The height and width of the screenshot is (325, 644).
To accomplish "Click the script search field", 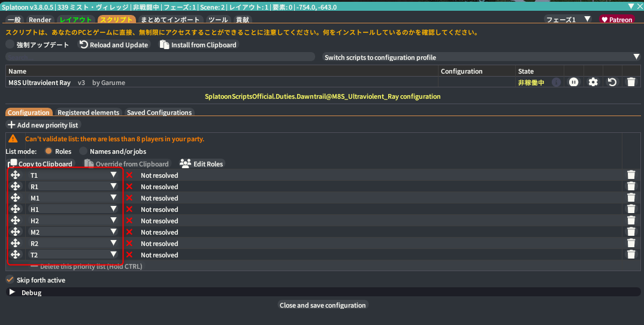I will pyautogui.click(x=160, y=57).
